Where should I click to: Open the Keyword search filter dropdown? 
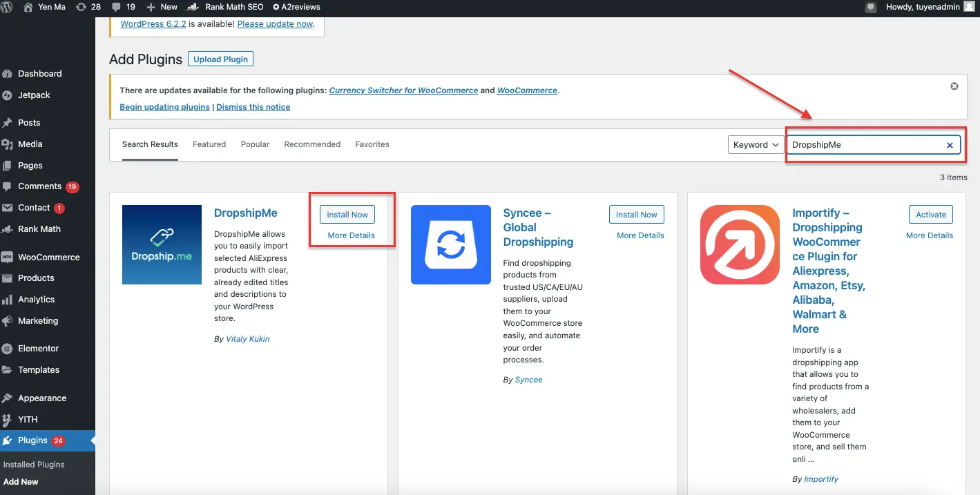(755, 144)
